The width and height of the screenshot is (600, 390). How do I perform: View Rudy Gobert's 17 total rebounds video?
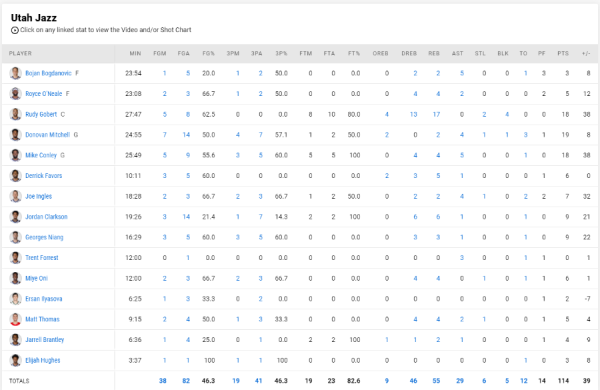pos(436,114)
